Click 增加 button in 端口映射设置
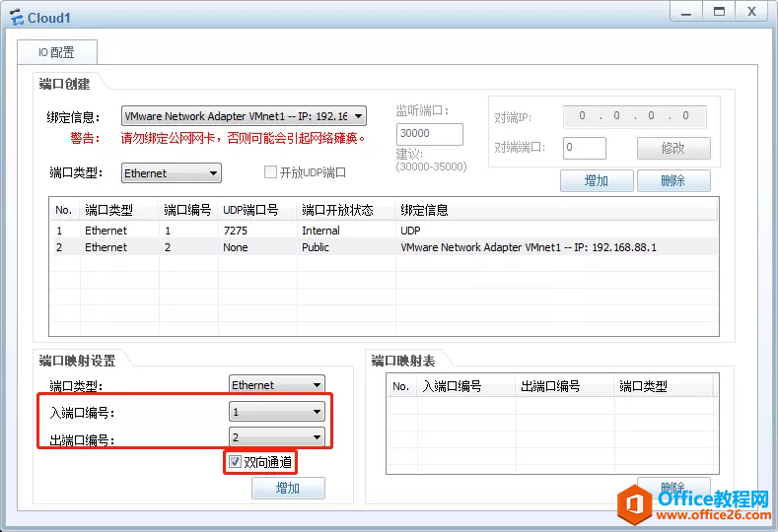The width and height of the screenshot is (778, 532). pos(288,488)
